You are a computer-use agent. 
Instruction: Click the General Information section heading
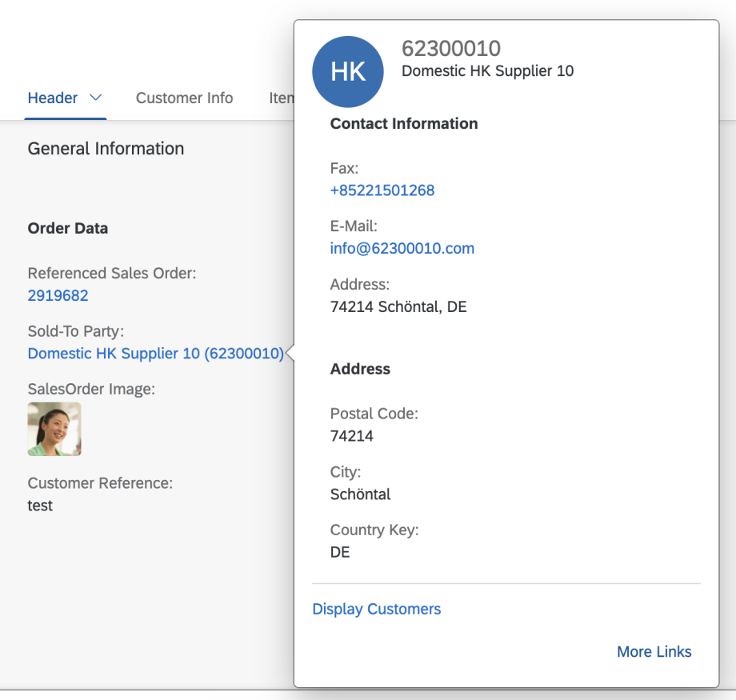point(106,148)
